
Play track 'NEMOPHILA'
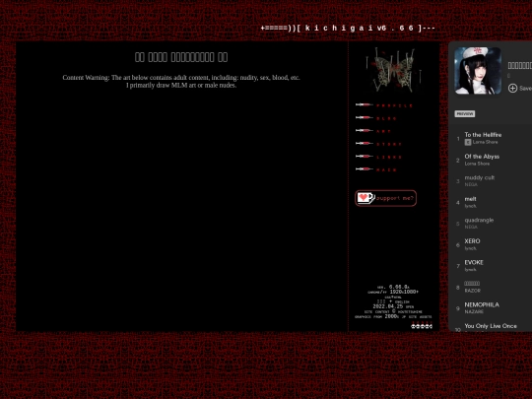click(482, 304)
